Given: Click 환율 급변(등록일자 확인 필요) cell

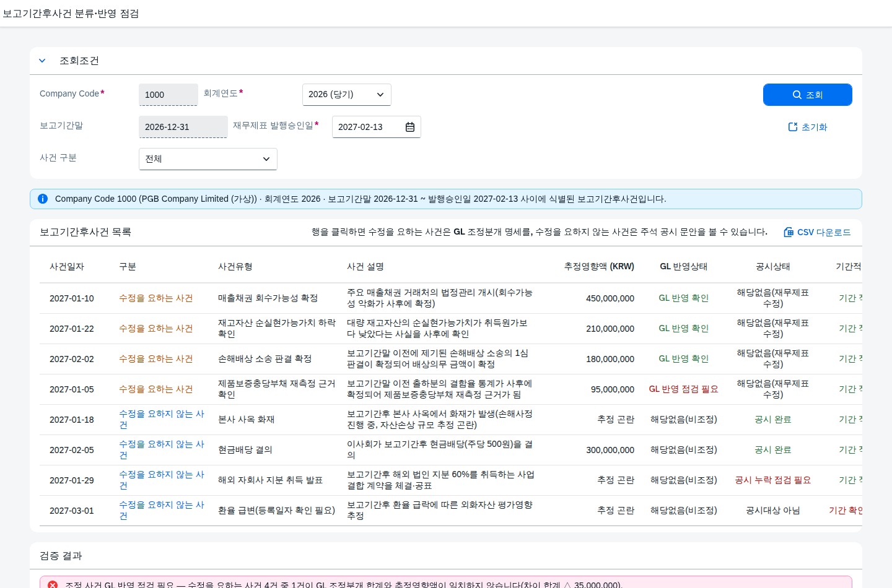Looking at the screenshot, I should (x=276, y=511).
